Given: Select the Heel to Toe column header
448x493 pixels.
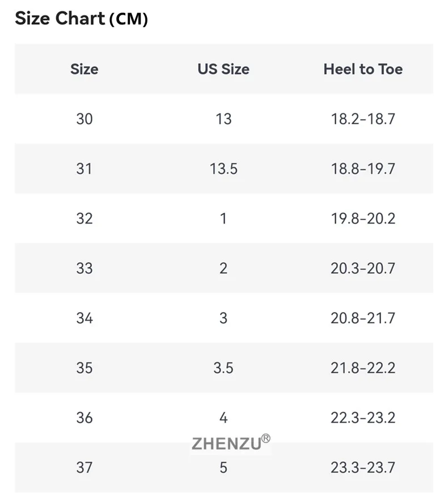Looking at the screenshot, I should tap(363, 69).
